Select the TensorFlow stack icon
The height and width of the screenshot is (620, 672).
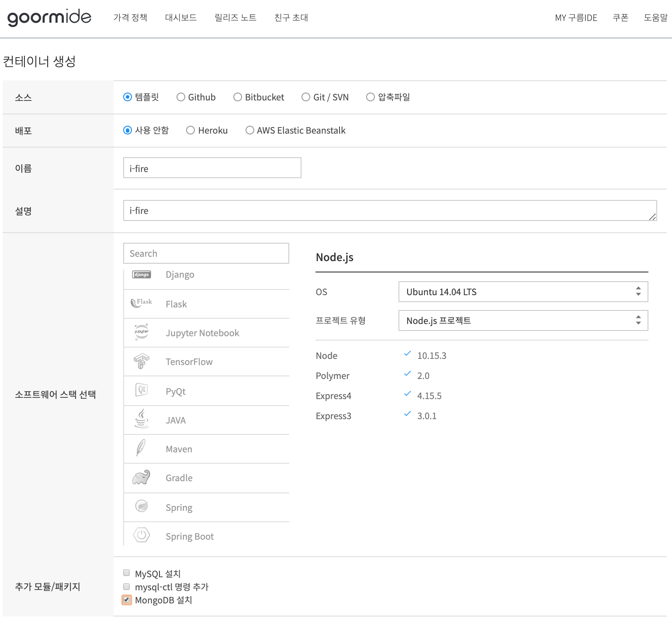pyautogui.click(x=142, y=361)
